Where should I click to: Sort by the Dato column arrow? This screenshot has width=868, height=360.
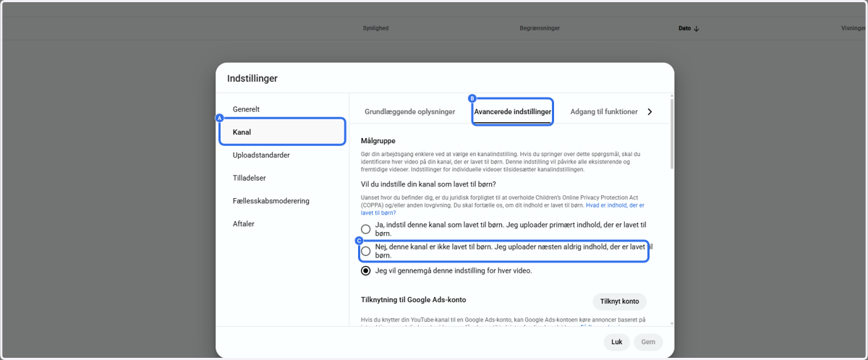point(697,29)
